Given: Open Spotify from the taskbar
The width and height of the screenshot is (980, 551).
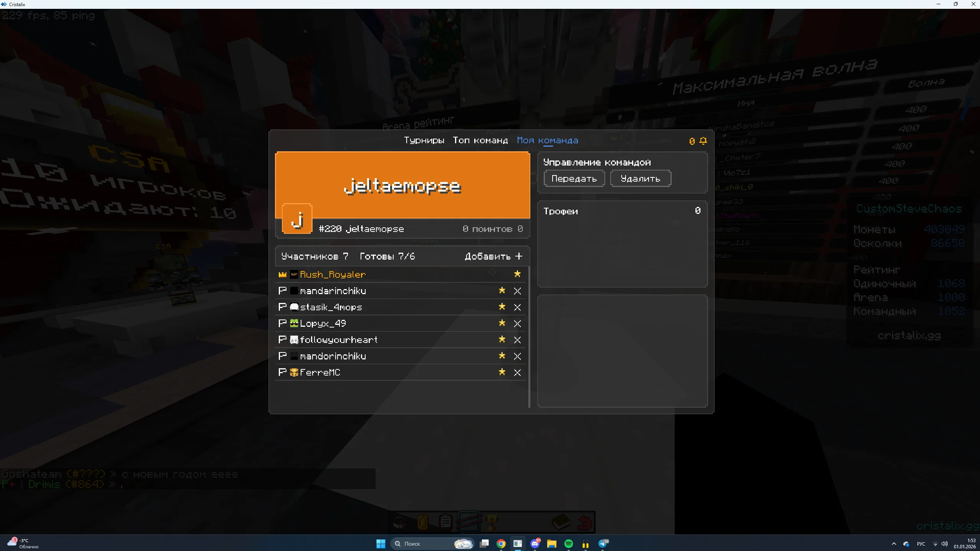Looking at the screenshot, I should point(568,544).
